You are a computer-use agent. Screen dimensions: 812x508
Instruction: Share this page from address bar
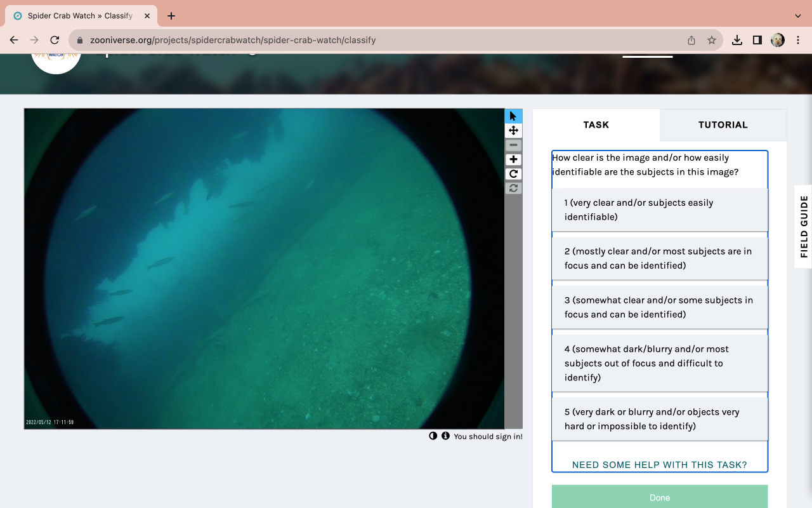pos(691,40)
